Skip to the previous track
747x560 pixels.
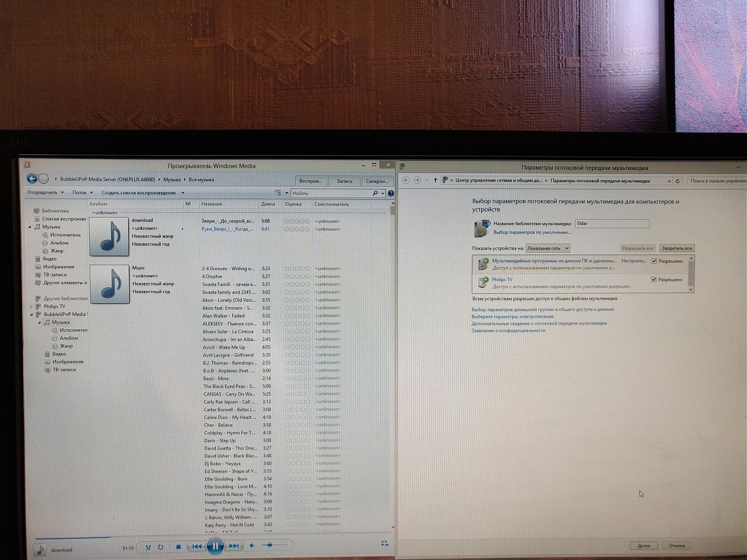(x=196, y=546)
